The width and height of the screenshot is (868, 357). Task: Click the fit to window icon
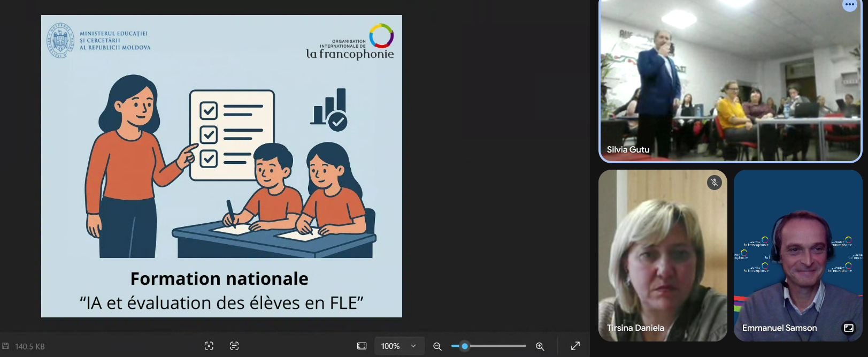click(x=362, y=346)
